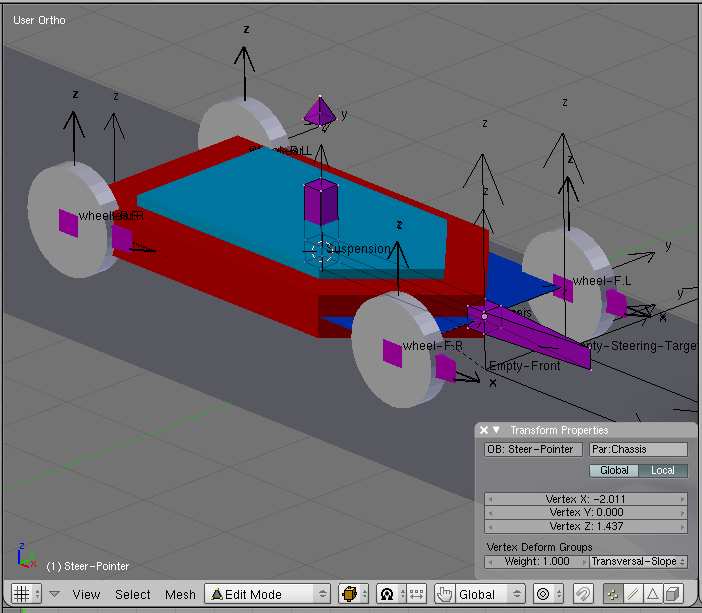Click the Vertex Z: 1.437 field
702x613 pixels.
[586, 526]
